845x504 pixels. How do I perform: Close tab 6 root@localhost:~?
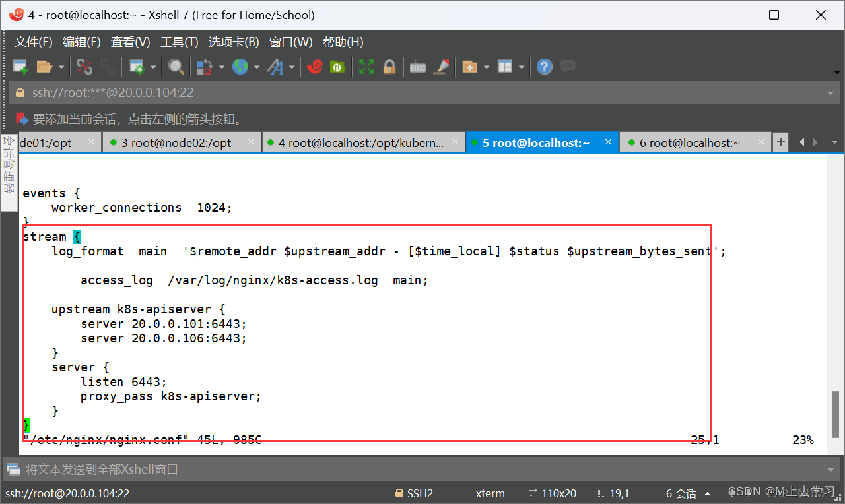pos(761,142)
